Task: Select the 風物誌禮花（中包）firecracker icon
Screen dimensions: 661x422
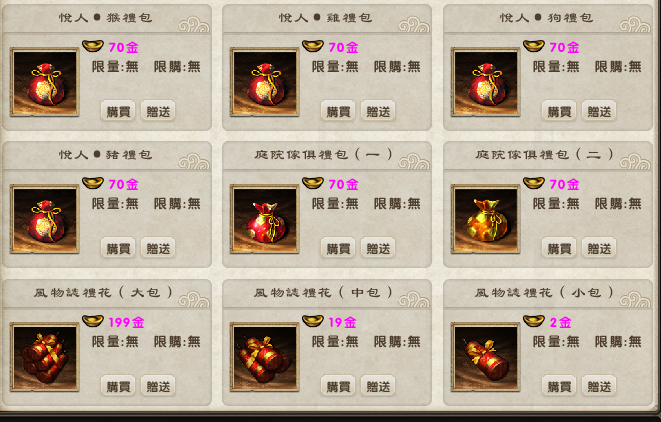Action: (x=265, y=357)
